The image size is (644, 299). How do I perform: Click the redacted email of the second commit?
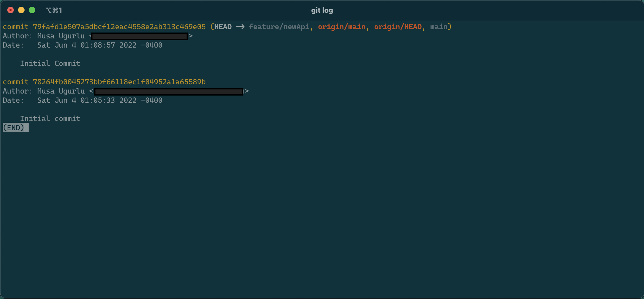point(169,91)
